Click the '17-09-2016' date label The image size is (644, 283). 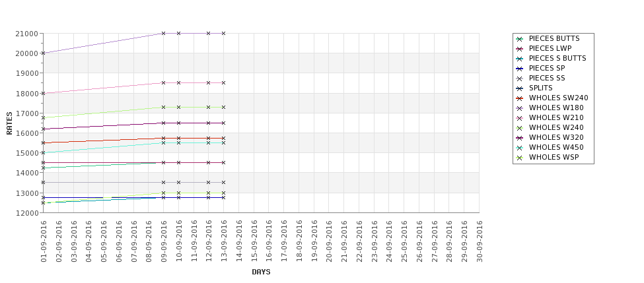(x=284, y=241)
